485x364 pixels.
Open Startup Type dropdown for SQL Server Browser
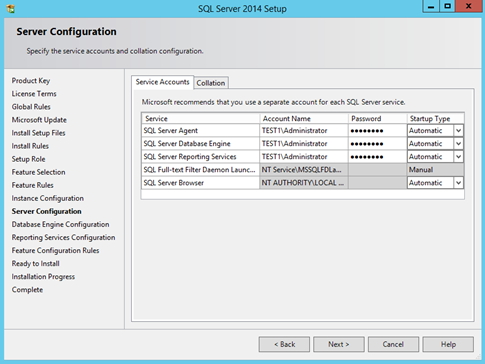(458, 183)
